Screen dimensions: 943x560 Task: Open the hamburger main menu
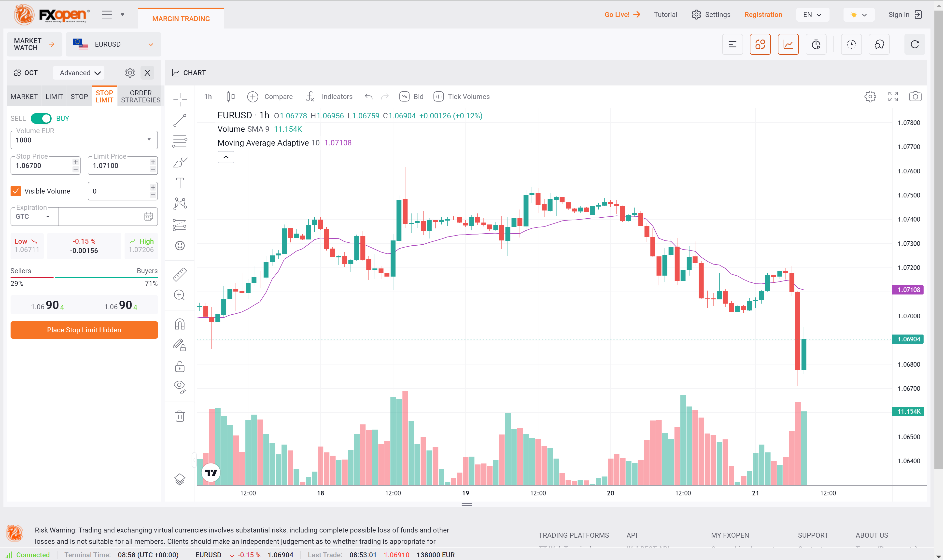click(107, 15)
